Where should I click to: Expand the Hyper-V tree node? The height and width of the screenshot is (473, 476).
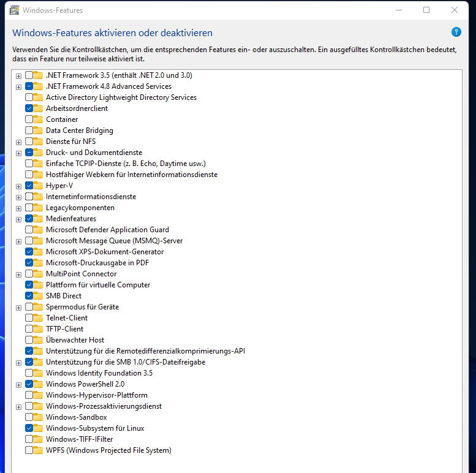(x=18, y=186)
